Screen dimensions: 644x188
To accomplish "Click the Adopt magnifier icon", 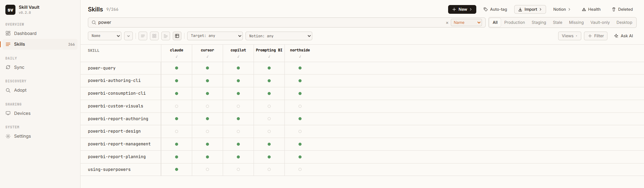I will coord(8,90).
